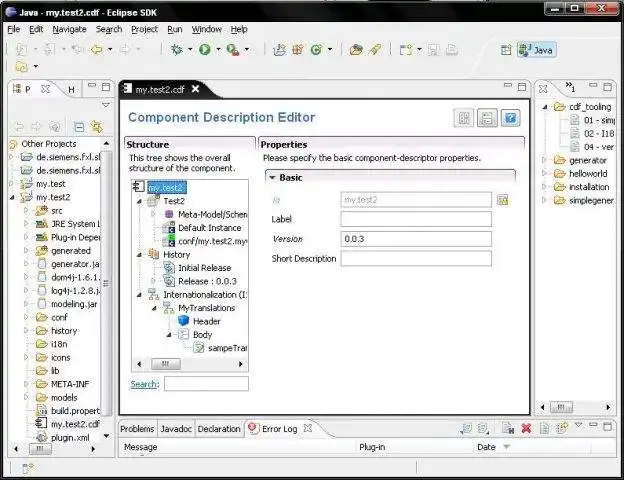Open the Project menu
Screen dimensions: 624x480
point(144,29)
